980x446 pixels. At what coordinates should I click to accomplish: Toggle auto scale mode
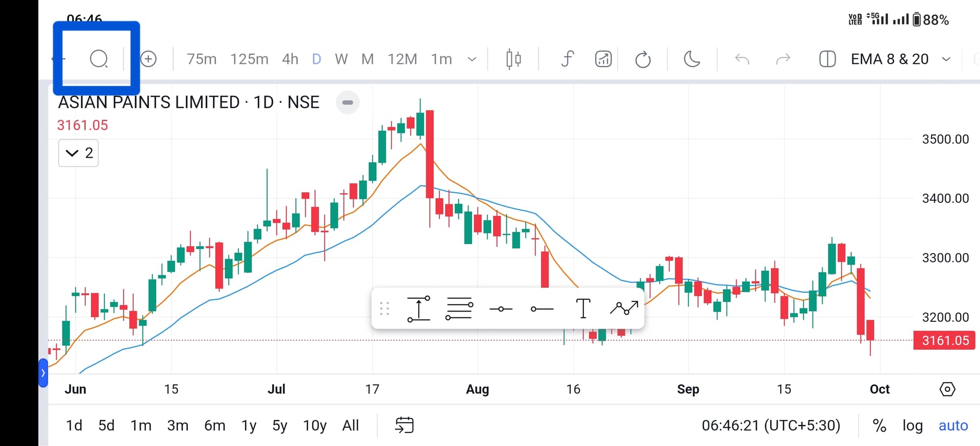click(x=953, y=426)
